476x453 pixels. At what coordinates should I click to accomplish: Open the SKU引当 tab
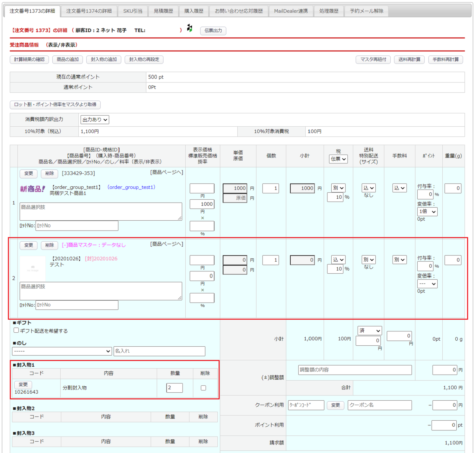tap(133, 11)
